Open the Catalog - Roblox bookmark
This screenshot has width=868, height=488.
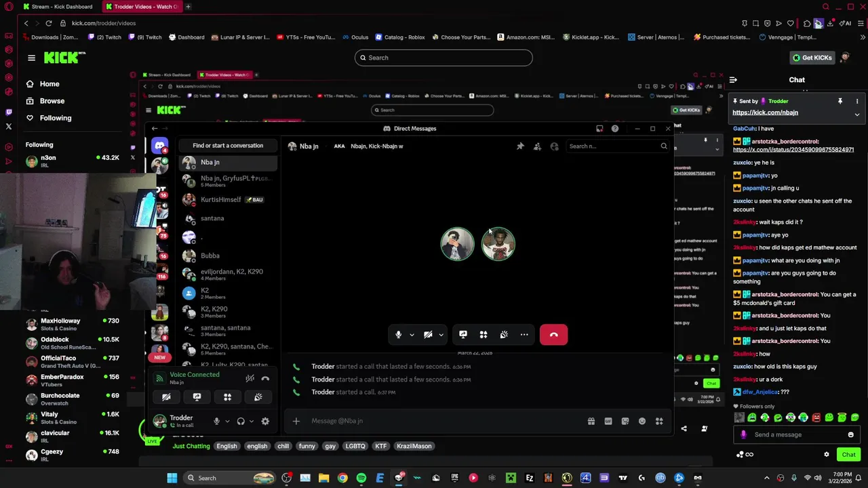tap(399, 37)
